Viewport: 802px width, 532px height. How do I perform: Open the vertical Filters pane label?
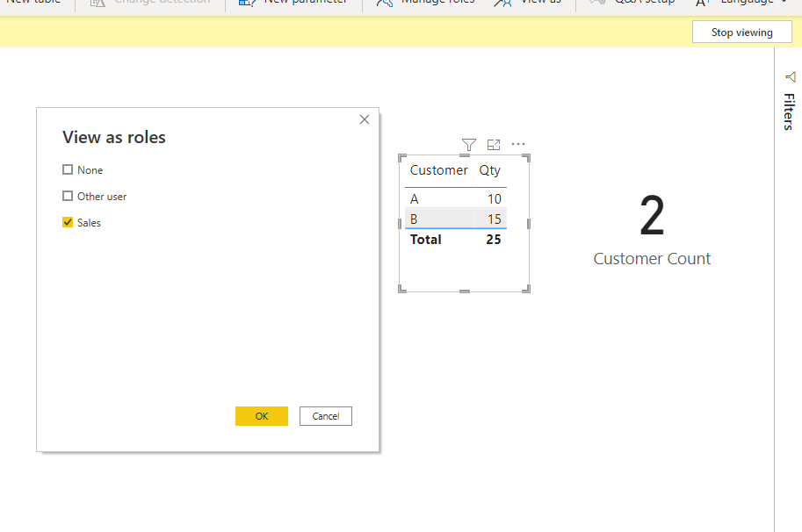point(789,111)
